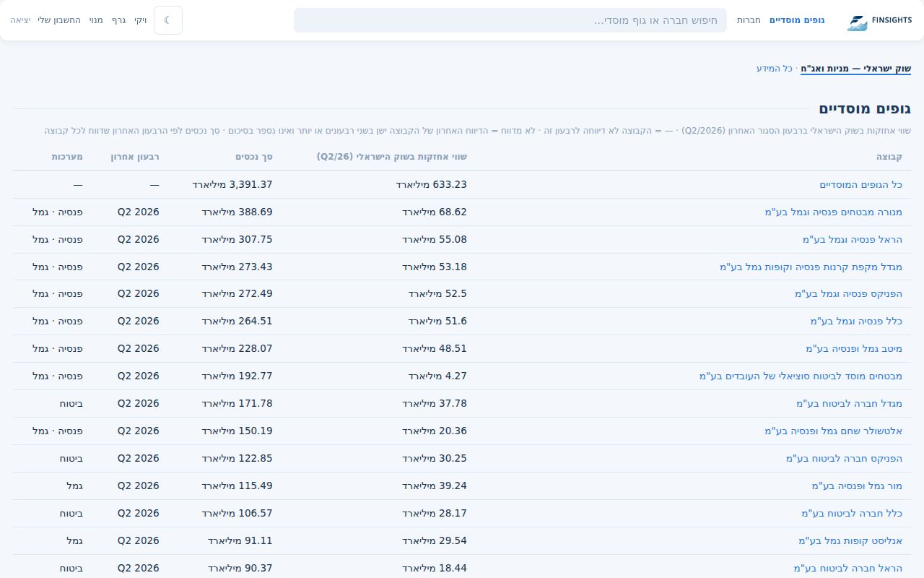Click the 115.49 מיליארד assets cell
The height and width of the screenshot is (578, 924).
237,486
